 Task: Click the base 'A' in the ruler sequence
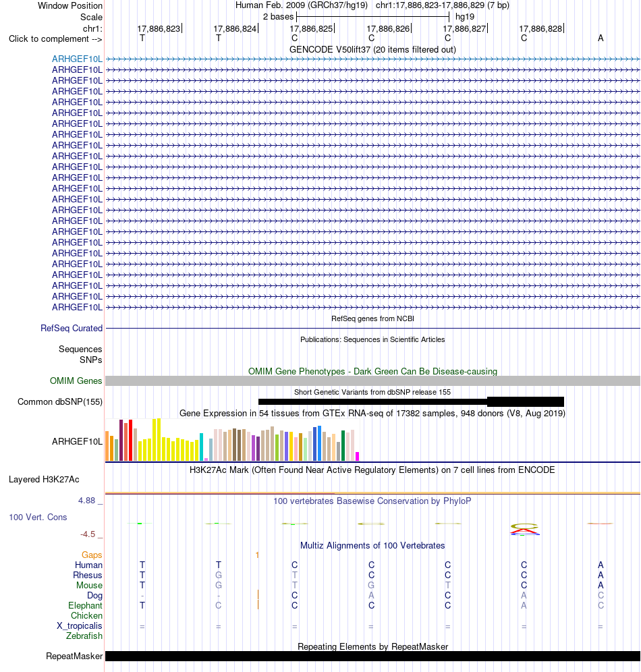601,38
